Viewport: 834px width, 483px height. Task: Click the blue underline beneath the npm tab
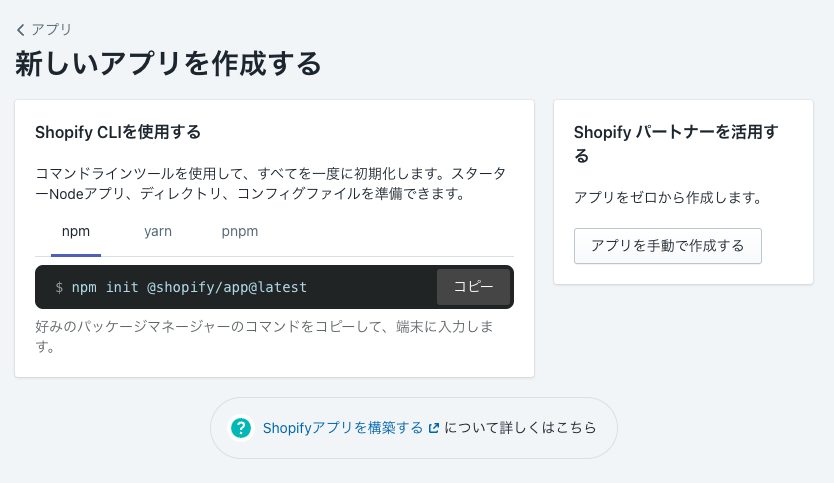76,255
